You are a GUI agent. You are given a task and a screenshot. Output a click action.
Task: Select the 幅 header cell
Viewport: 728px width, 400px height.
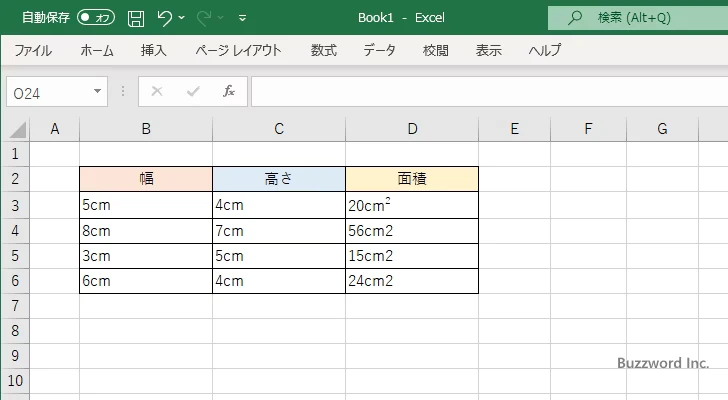[146, 179]
